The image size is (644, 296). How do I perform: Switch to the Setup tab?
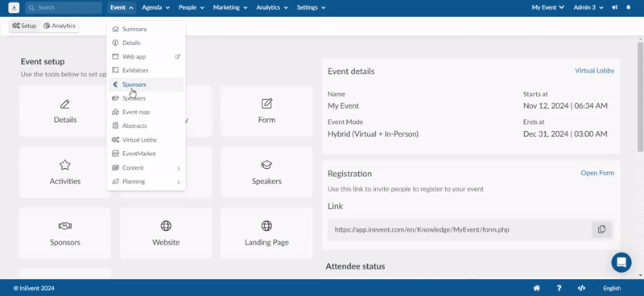(24, 26)
